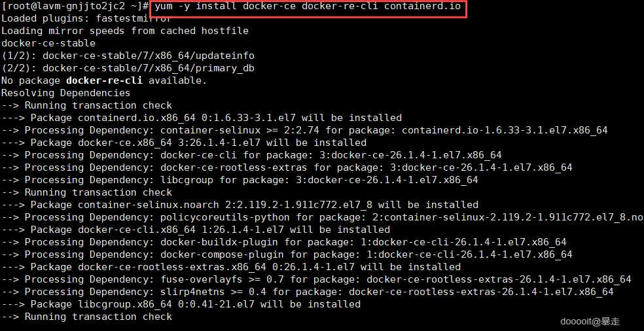644x331 pixels.
Task: Click the primary_db download line (2/2)
Action: click(x=128, y=68)
